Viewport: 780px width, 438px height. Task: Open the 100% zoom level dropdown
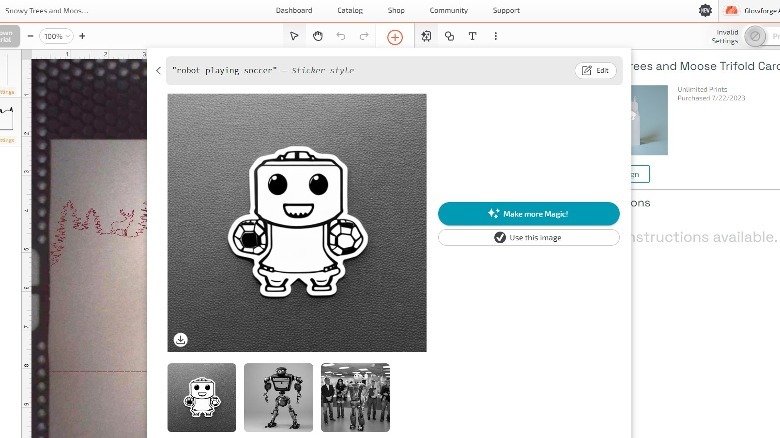coord(55,36)
